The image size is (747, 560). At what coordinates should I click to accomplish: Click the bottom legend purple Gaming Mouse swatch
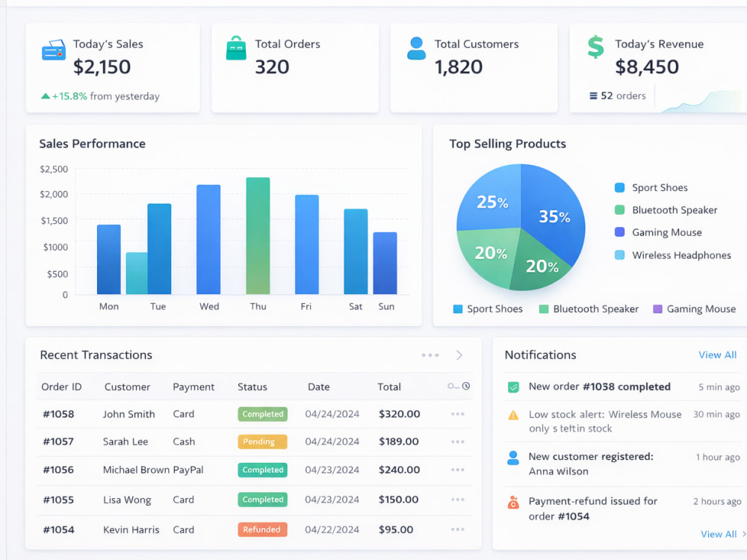[x=657, y=309]
